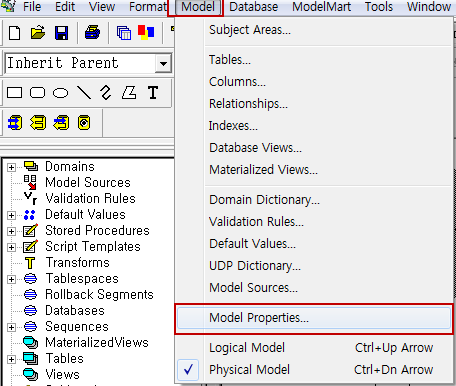The width and height of the screenshot is (456, 386).
Task: Expand the Stored Procedures tree node
Action: [x=11, y=231]
